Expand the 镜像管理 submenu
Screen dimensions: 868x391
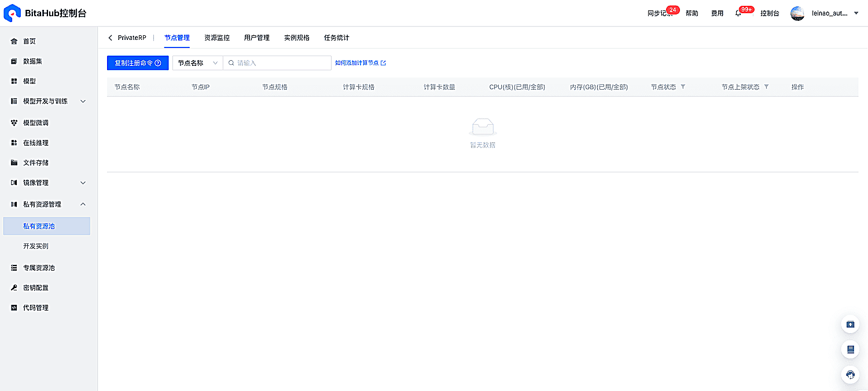[x=83, y=183]
